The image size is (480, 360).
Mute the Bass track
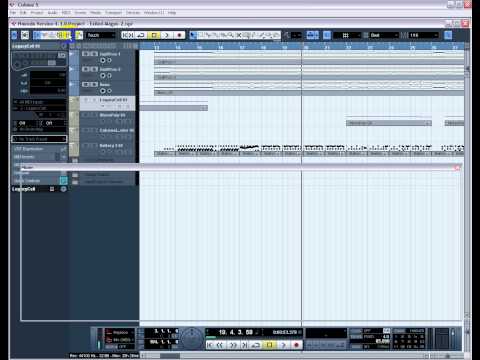85,85
